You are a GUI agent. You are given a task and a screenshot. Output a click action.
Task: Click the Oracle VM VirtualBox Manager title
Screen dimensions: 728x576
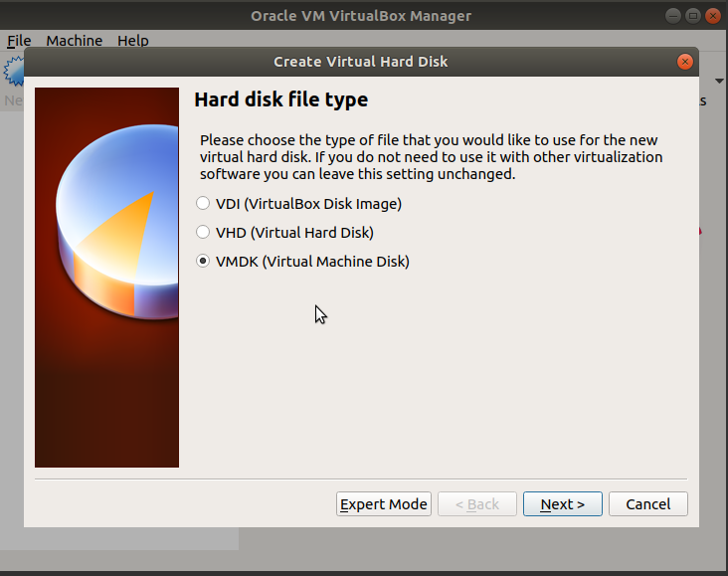coord(361,16)
